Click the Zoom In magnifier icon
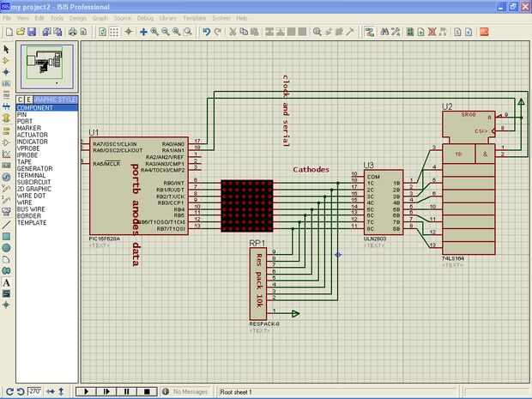The height and width of the screenshot is (399, 532). point(154,32)
